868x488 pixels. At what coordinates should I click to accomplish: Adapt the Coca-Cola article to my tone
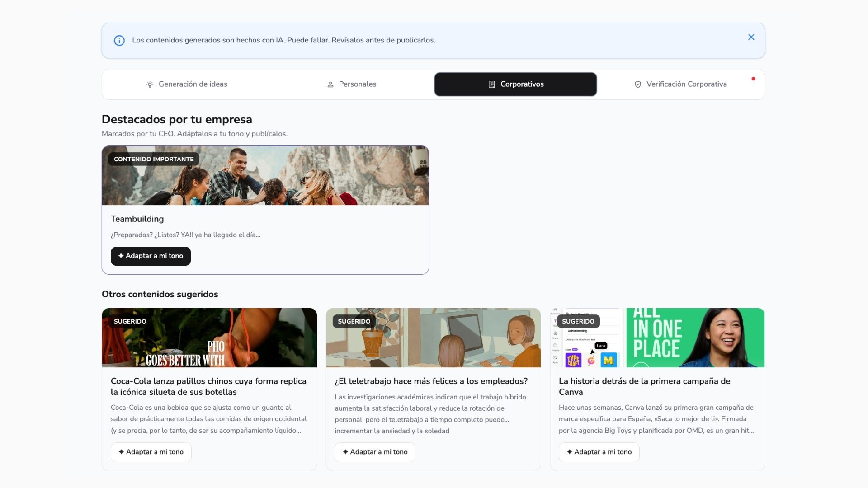tap(151, 452)
